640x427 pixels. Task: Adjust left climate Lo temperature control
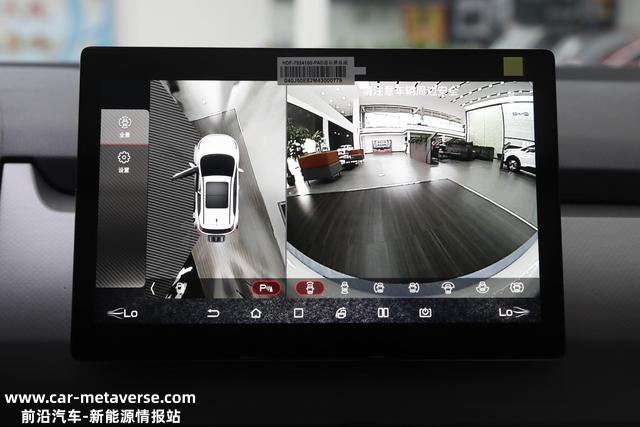pos(122,313)
